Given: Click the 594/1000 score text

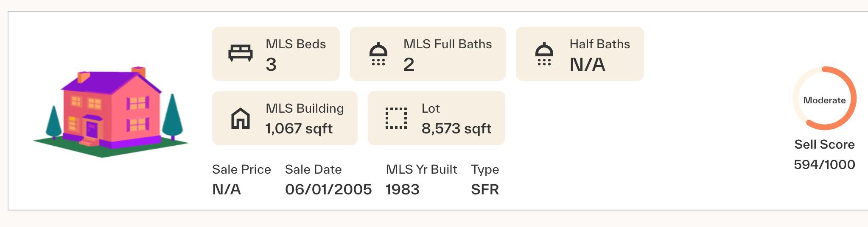Looking at the screenshot, I should coord(824,164).
